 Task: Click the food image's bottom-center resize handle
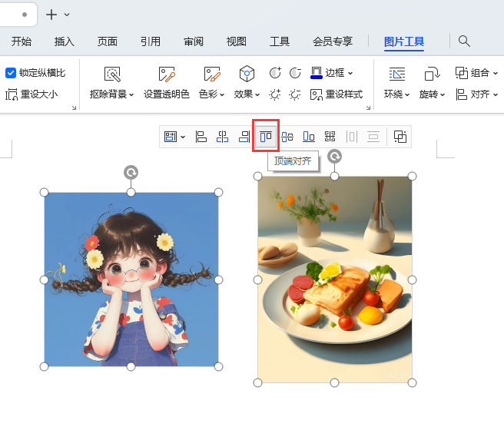(335, 383)
